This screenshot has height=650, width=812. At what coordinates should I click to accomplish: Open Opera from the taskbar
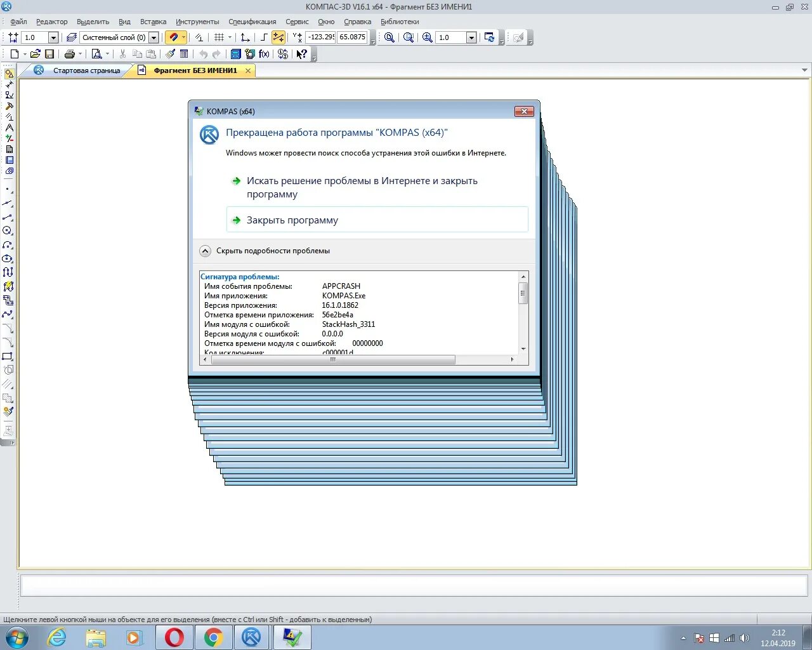pos(174,637)
